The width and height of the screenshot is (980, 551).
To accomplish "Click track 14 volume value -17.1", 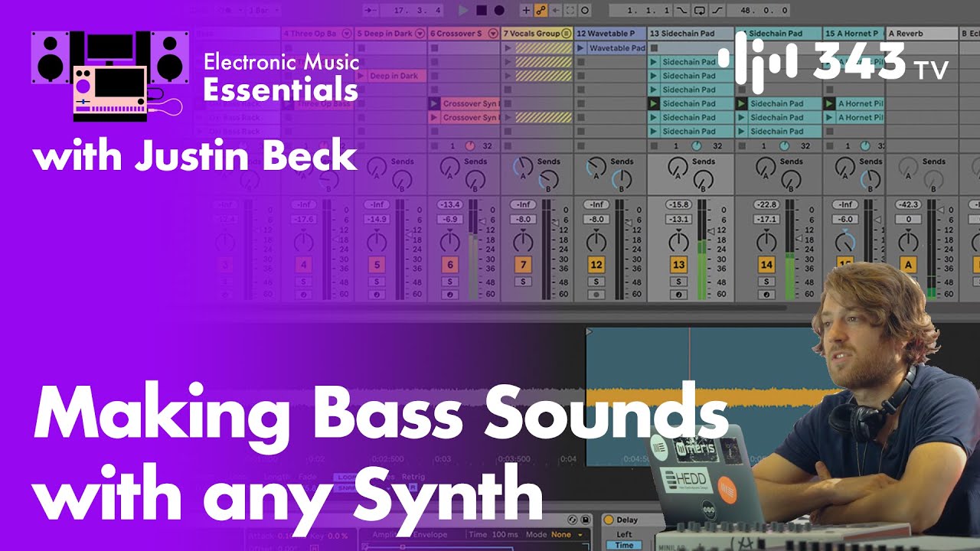I will coord(766,220).
